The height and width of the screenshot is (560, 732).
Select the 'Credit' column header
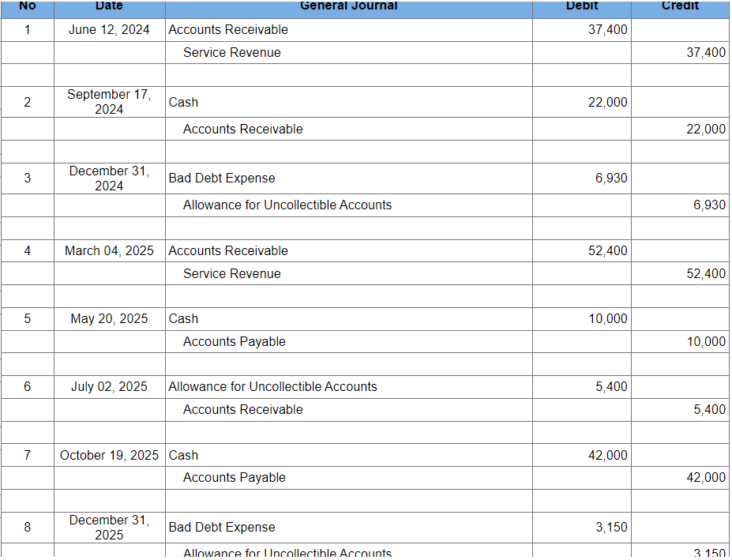pyautogui.click(x=681, y=6)
